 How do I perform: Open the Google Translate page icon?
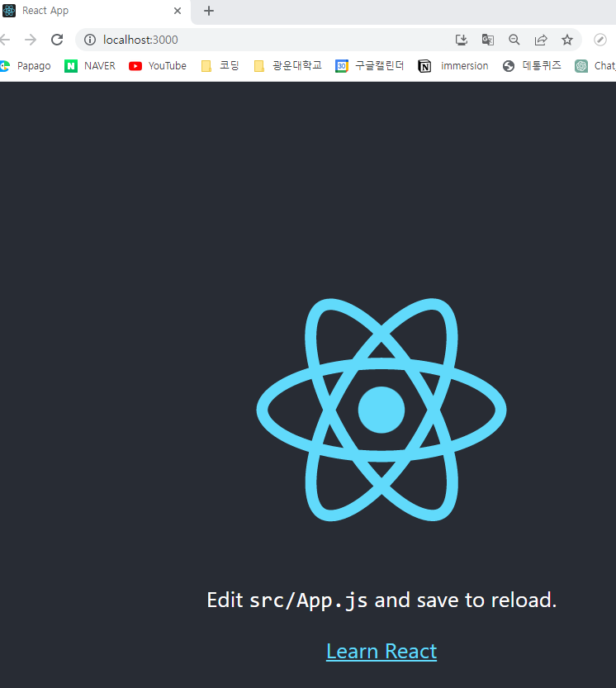pyautogui.click(x=488, y=40)
